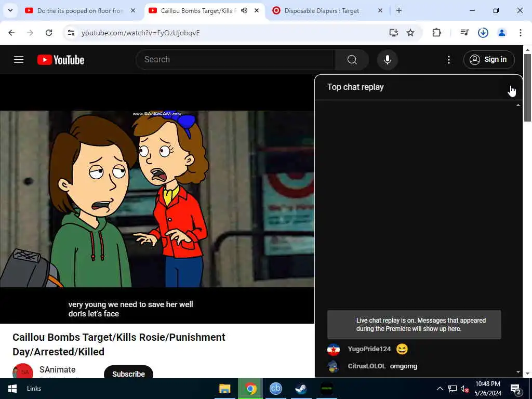
Task: Open media controls icon in Chrome toolbar
Action: (x=464, y=33)
